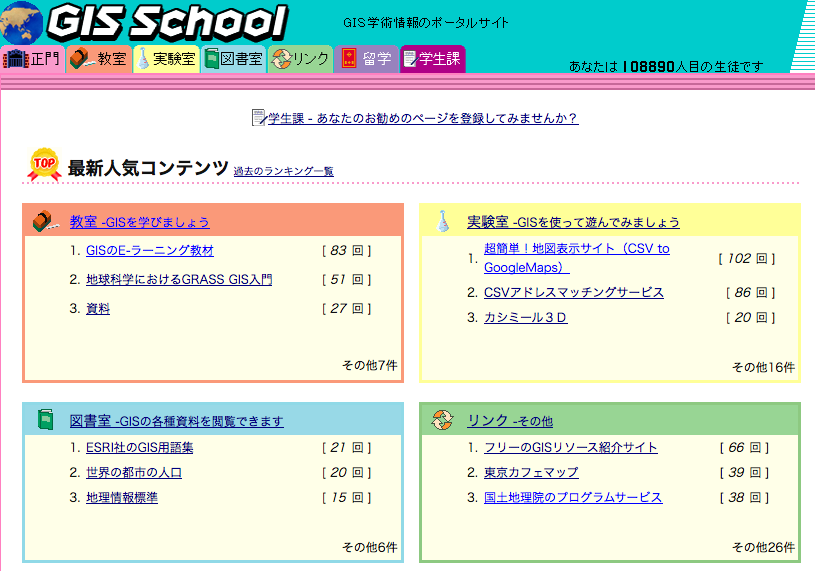
Task: Open カシミール3D link
Action: (525, 317)
